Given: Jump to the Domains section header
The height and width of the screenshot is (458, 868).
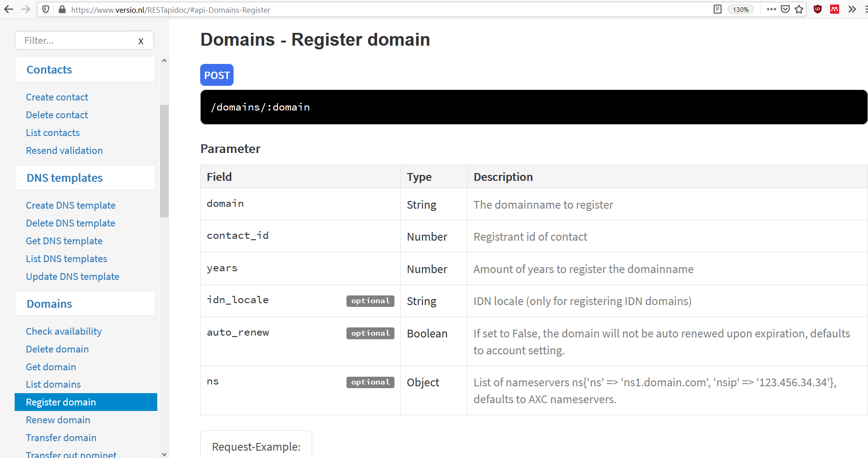Looking at the screenshot, I should click(49, 304).
